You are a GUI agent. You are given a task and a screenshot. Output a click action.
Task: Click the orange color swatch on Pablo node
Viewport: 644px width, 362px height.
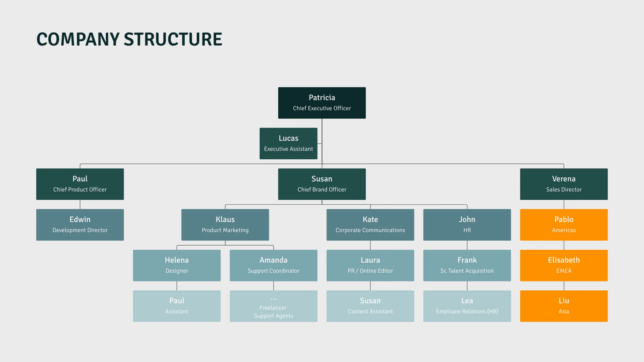(563, 224)
